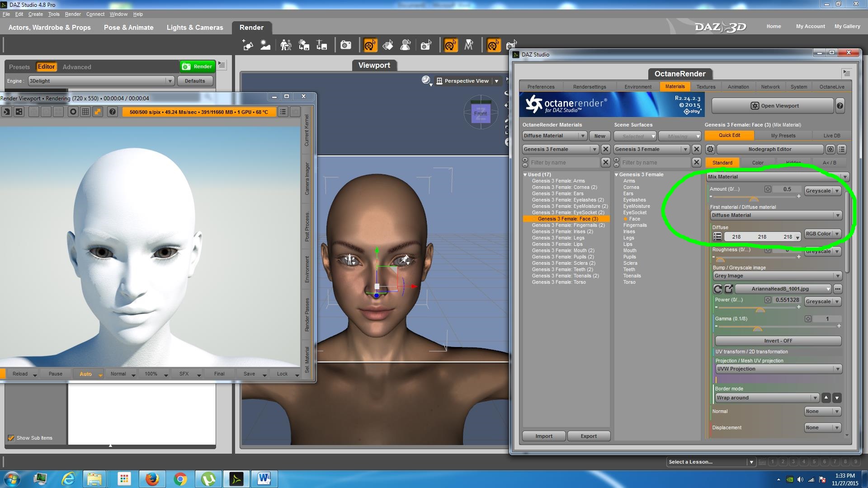
Task: Open the diffuse color list icon
Action: pyautogui.click(x=717, y=236)
